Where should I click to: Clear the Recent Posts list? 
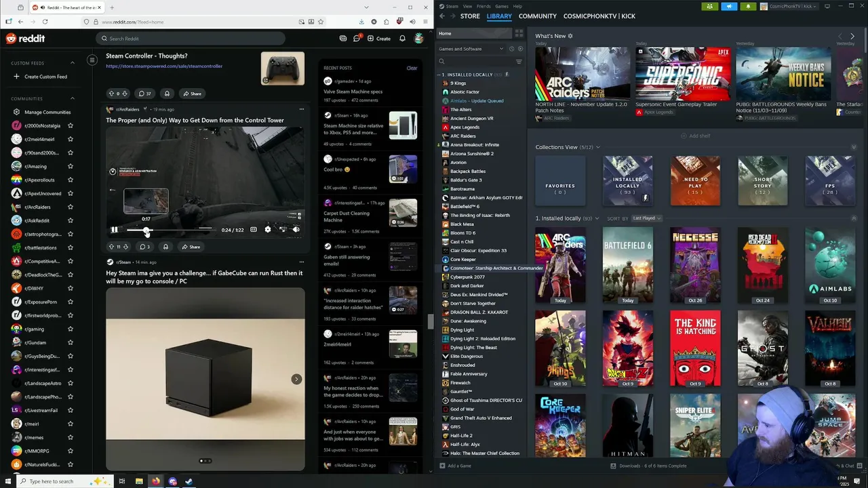coord(412,68)
